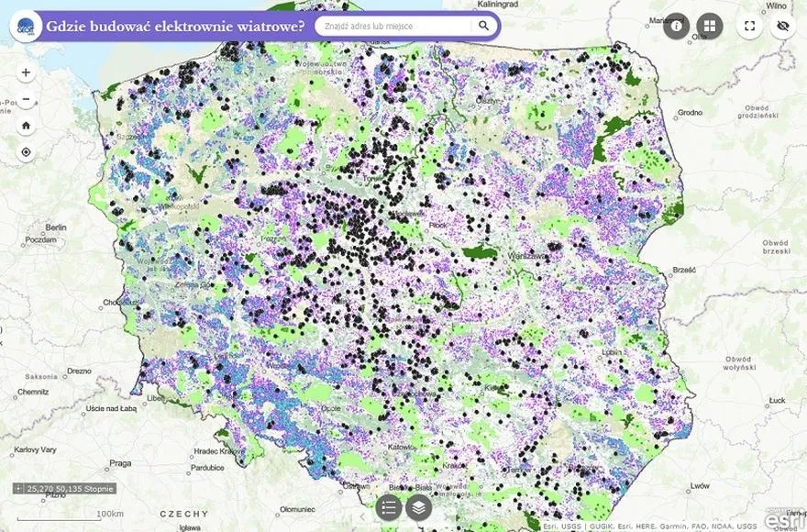The image size is (807, 532).
Task: Click the 'CZECHY' country label
Action: point(184,514)
